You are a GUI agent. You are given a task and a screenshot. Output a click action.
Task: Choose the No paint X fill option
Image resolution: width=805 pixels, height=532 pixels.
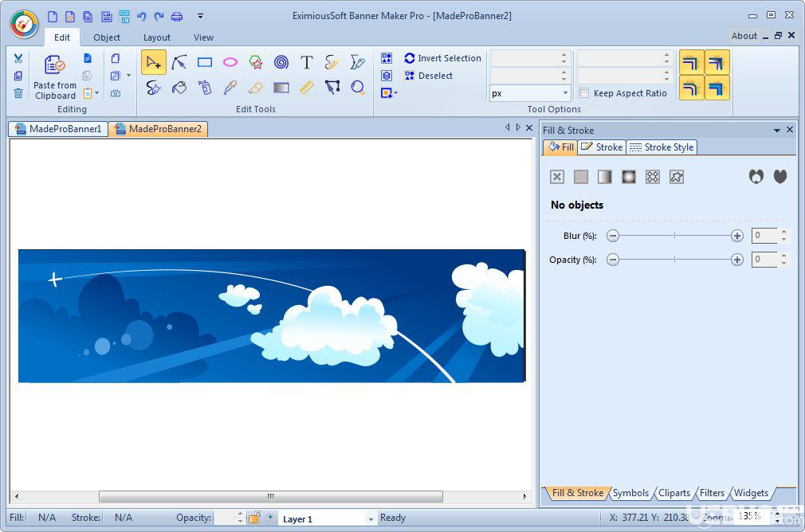[x=557, y=177]
